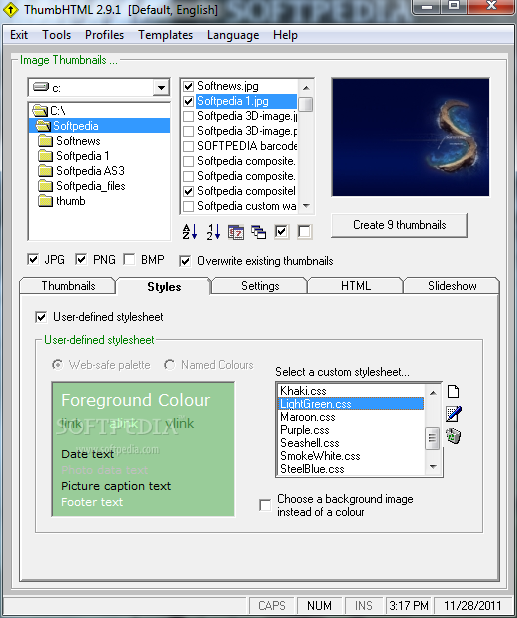Edit selected stylesheet with pencil icon
This screenshot has width=517, height=618.
454,414
